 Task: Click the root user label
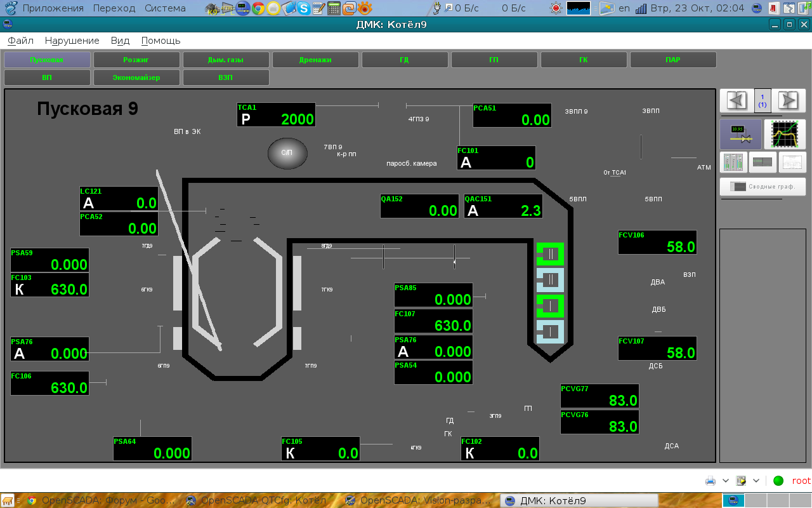[x=801, y=481]
